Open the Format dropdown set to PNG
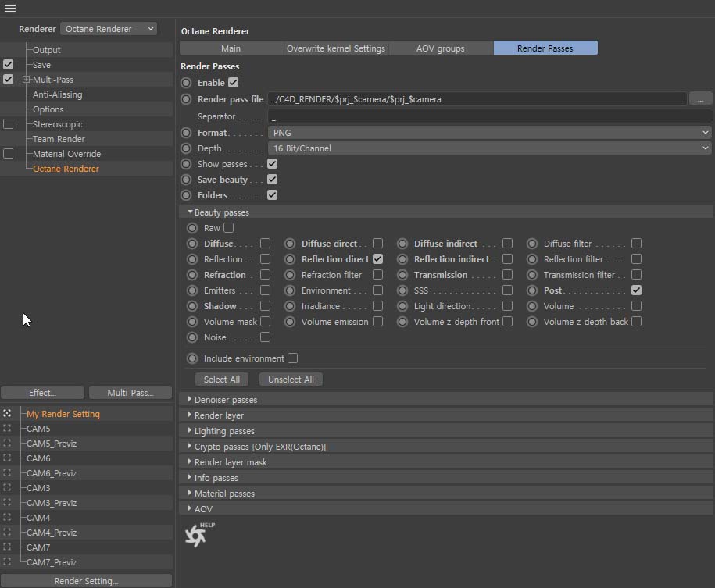This screenshot has width=715, height=588. tap(490, 133)
